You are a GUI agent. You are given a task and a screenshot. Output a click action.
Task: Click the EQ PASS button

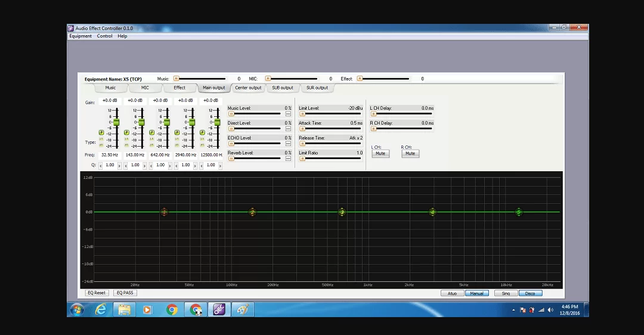click(x=125, y=293)
